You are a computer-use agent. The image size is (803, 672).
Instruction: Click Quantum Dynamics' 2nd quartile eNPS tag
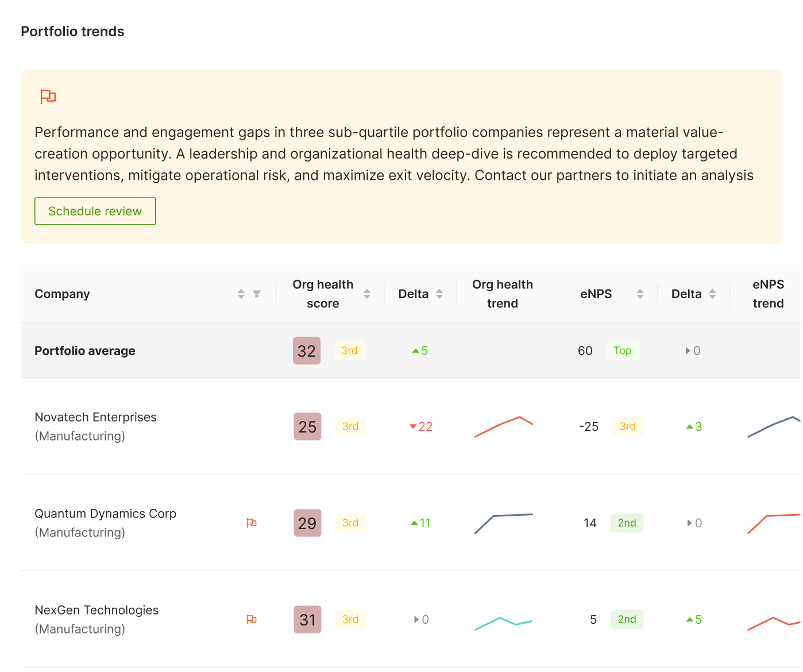[627, 523]
